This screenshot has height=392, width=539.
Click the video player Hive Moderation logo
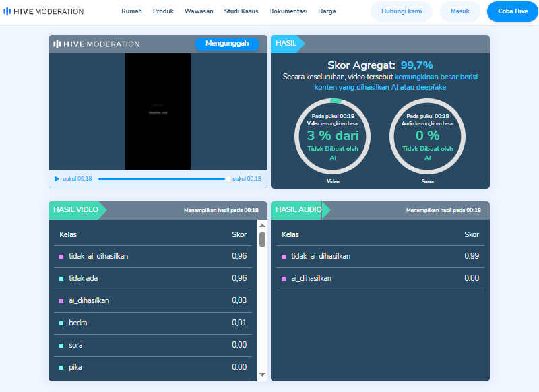click(96, 44)
